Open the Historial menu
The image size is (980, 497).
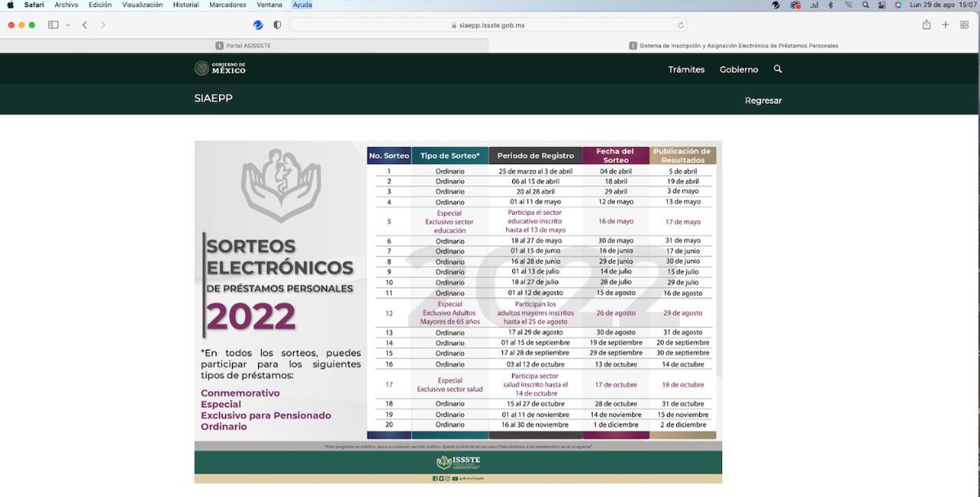tap(185, 5)
